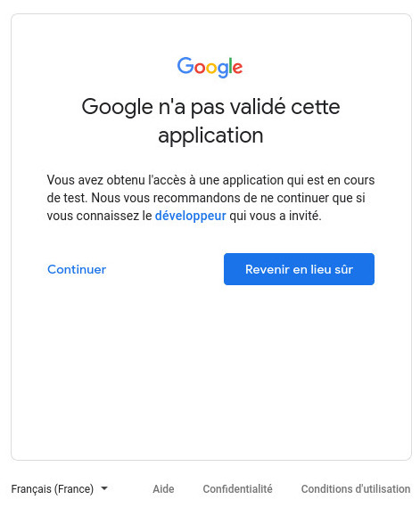
Task: Click the line "de test. Nous vous recommandons"
Action: 206,198
